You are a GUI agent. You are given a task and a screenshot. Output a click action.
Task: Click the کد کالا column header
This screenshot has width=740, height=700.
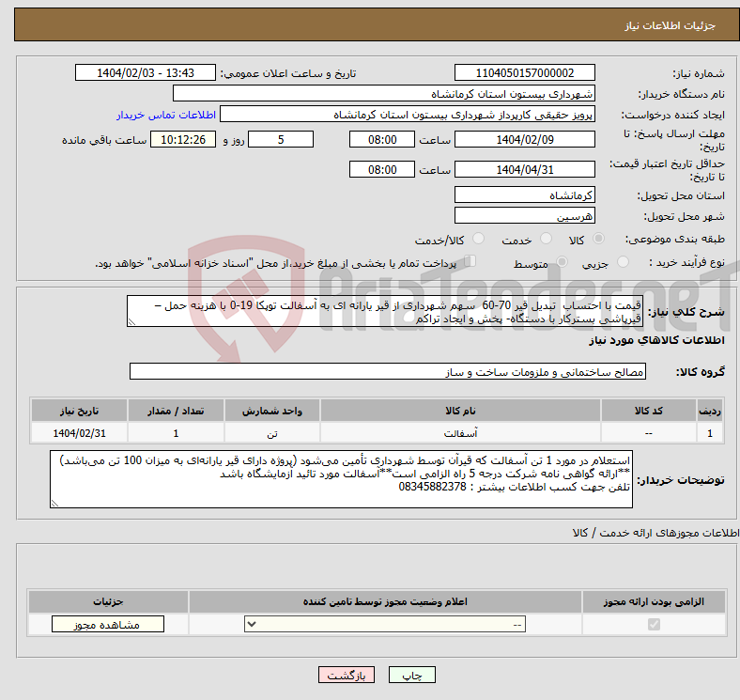(649, 411)
